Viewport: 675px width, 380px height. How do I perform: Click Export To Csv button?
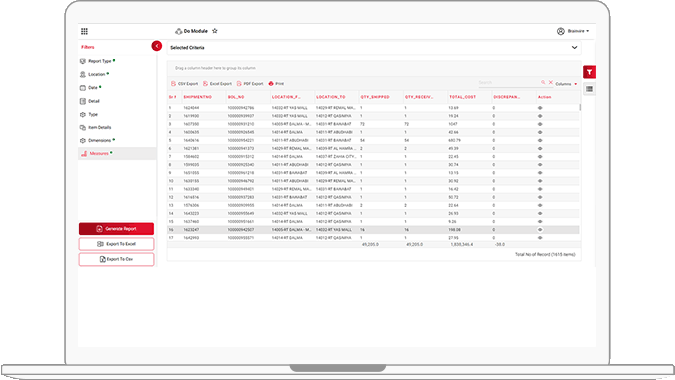click(116, 259)
